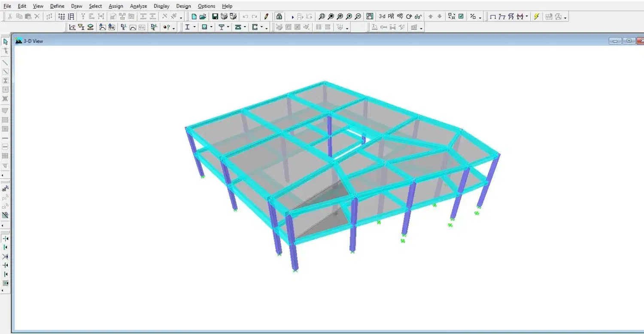Screen dimensions: 644x334
Task: Click the Rotate 3D View icon
Action: 409,17
